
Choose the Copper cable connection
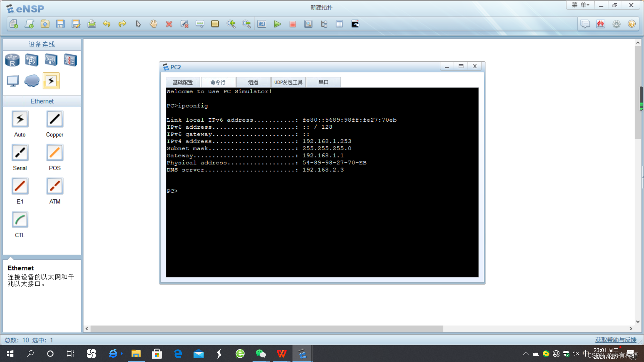click(55, 119)
